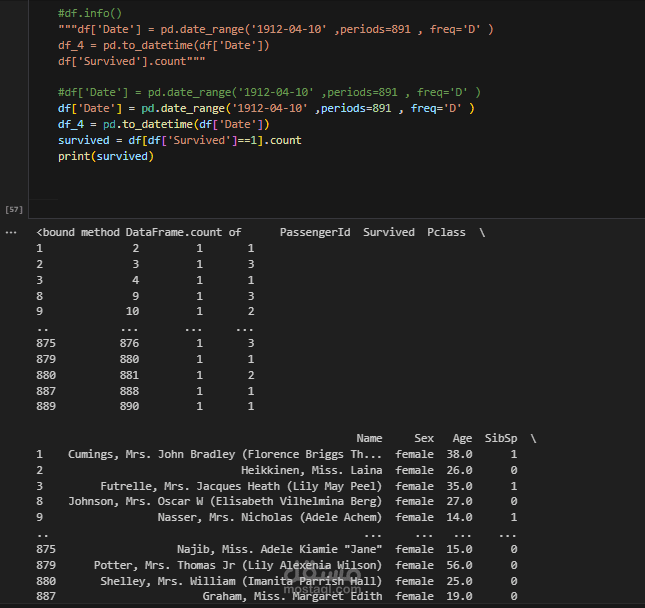Click the Age value 25.0

point(459,581)
